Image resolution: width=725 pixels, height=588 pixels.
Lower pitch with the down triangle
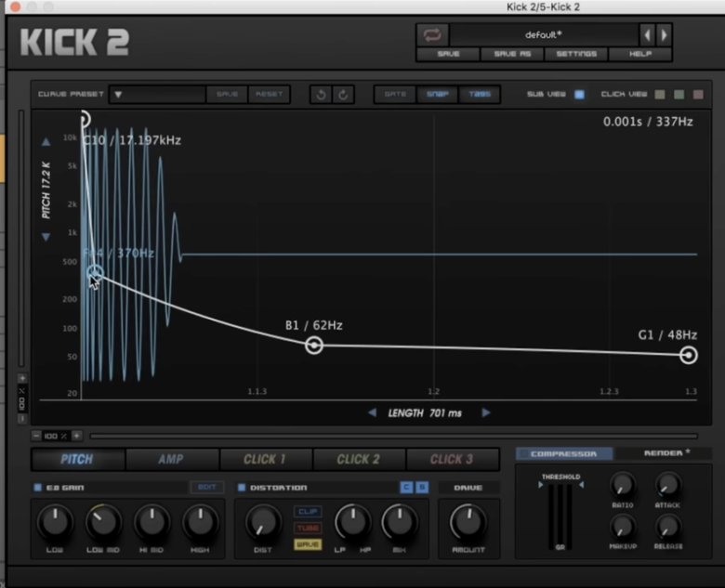46,237
